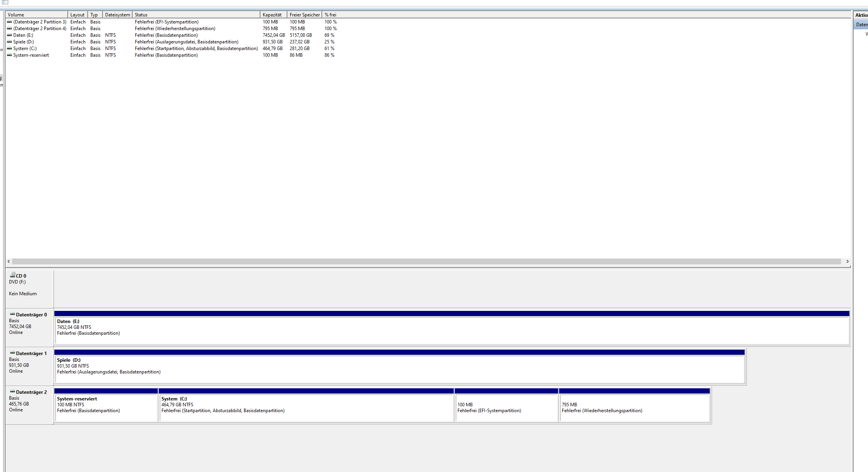Click the Datenträger 2 Partition 3 icon
The width and height of the screenshot is (868, 472).
point(9,22)
